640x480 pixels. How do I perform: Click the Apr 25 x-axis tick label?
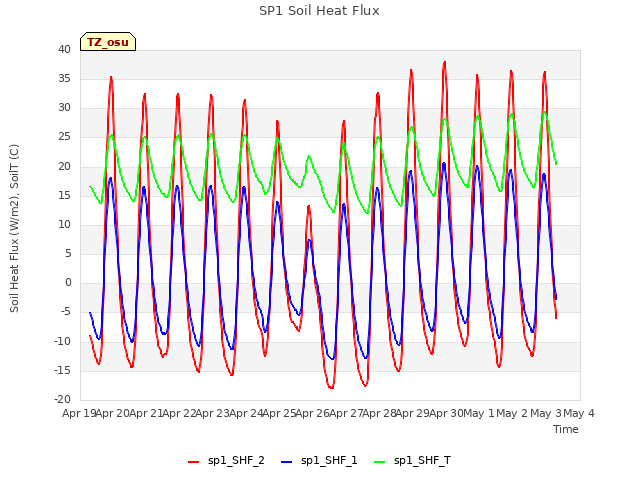279,413
